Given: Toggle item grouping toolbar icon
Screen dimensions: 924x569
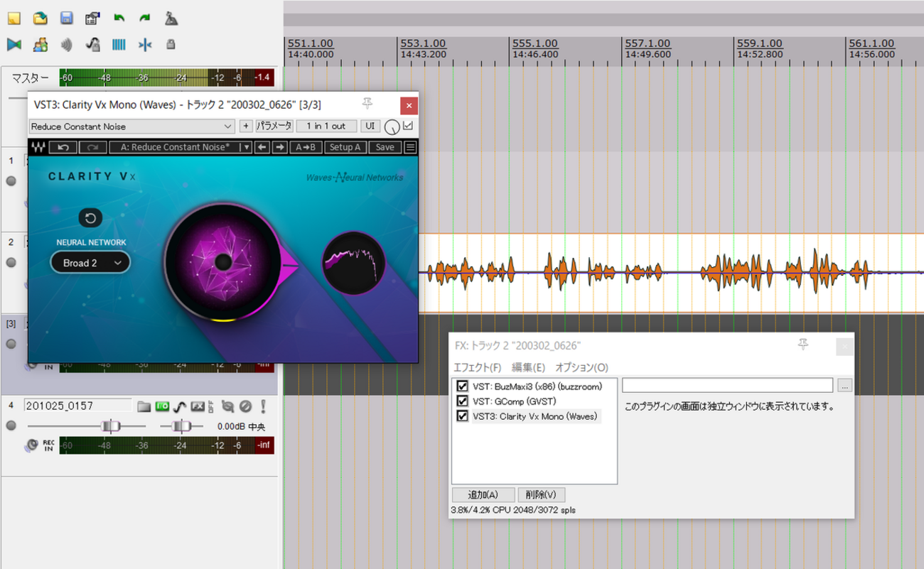Looking at the screenshot, I should 41,45.
